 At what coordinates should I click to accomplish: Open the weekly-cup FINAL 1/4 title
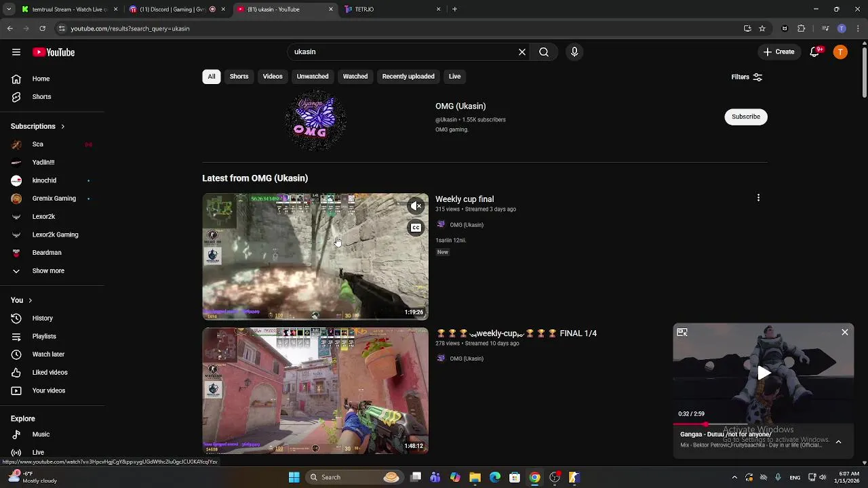point(516,333)
